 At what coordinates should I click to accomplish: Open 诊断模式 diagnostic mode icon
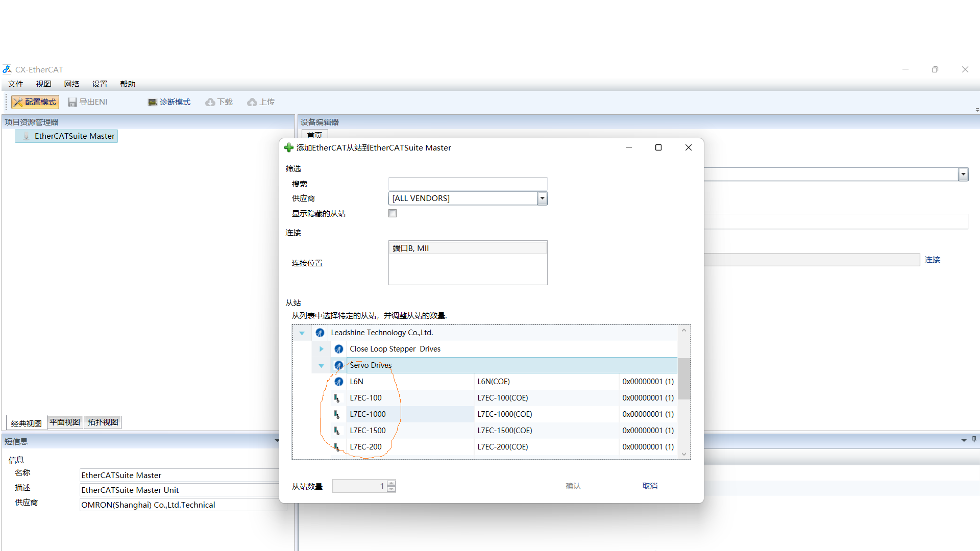[152, 102]
